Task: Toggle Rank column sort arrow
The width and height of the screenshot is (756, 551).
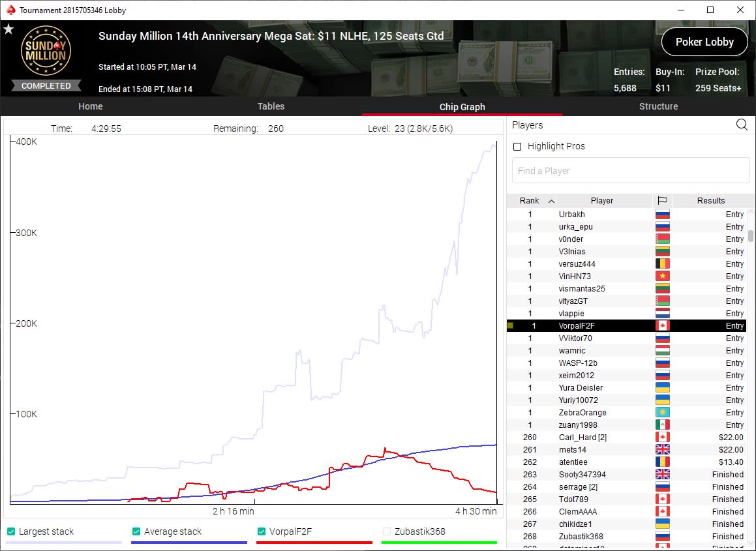Action: point(552,201)
